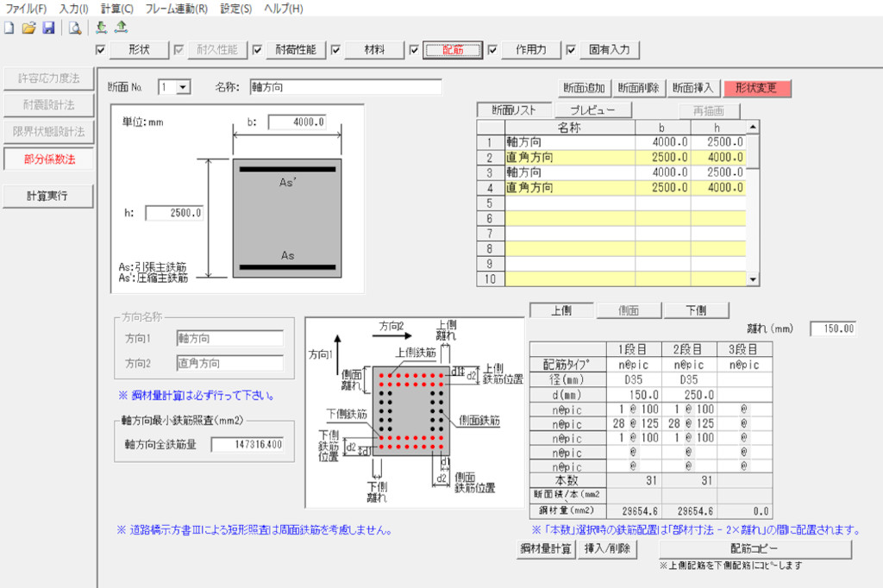
Task: Click the 3段目 column header
Action: point(744,350)
